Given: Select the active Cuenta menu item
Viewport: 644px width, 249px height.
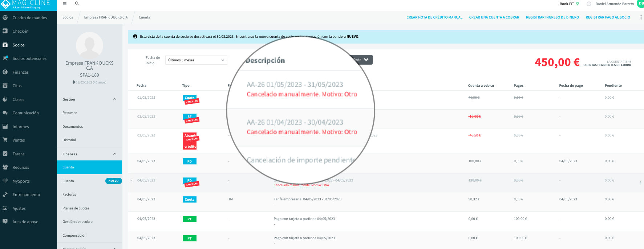Looking at the screenshot, I should coord(89,167).
